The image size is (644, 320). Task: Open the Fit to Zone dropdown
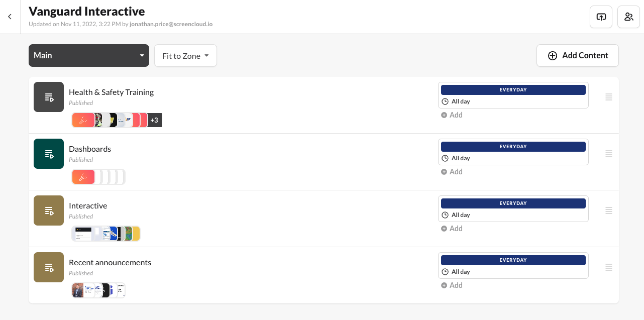[185, 56]
